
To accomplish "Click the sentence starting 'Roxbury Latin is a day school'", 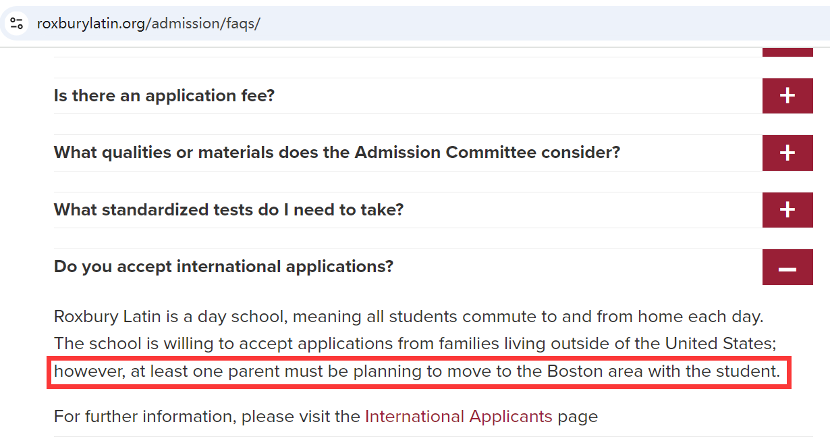I will pos(409,316).
